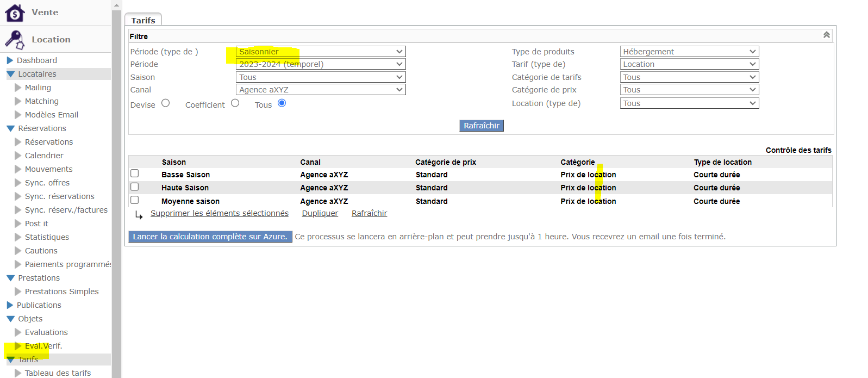Click the Location keys icon
Screen dimensions: 868x378
pyautogui.click(x=15, y=40)
